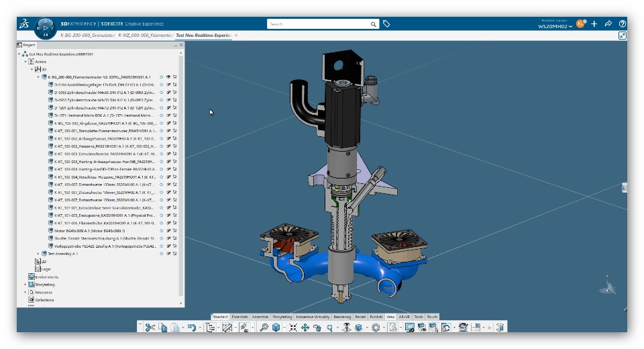Screen dimensions: 644x349
Task: Open the dropdown arrow next to Undo
Action: 200,328
